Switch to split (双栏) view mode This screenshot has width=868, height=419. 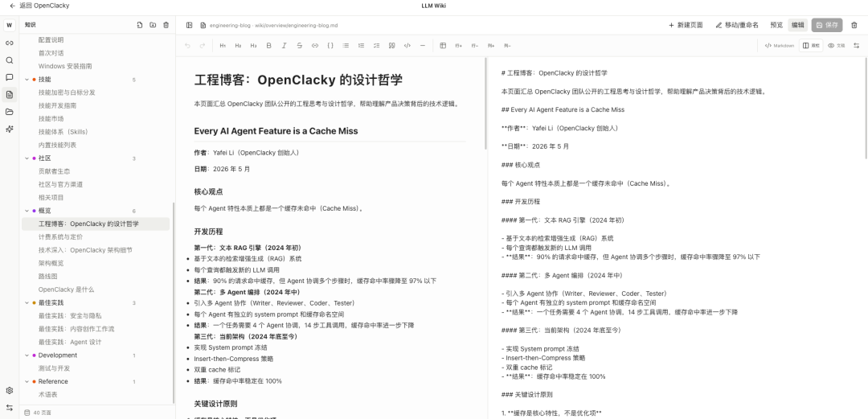(x=812, y=46)
